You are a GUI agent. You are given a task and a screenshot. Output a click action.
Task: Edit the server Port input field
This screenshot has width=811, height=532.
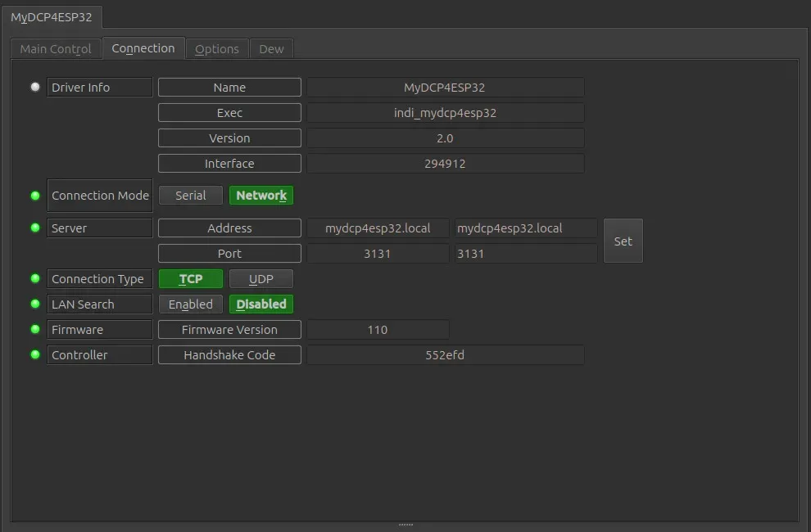[526, 254]
